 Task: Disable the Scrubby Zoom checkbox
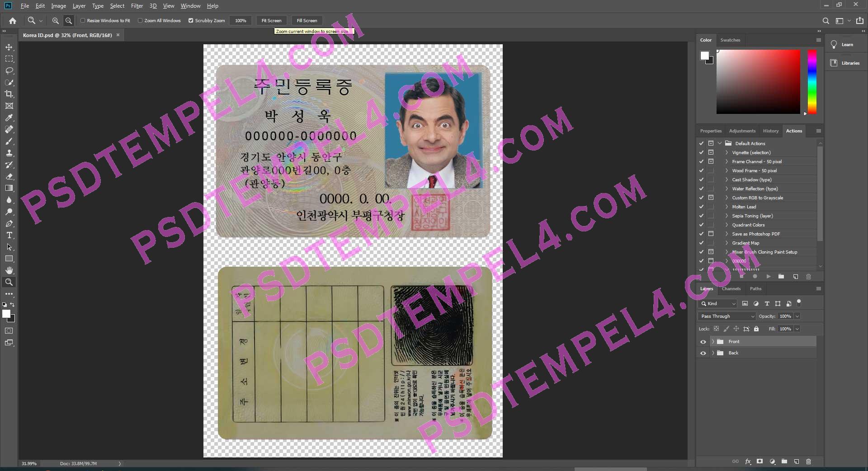tap(191, 20)
